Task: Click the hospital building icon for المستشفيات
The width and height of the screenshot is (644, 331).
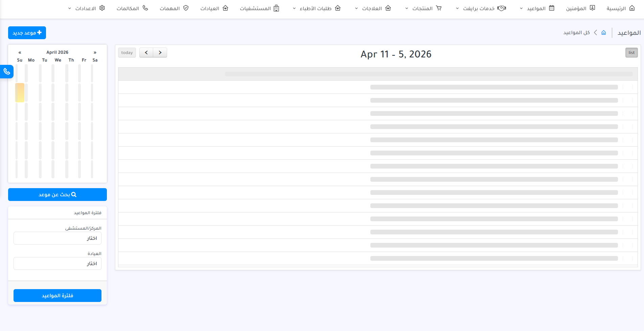Action: (x=276, y=8)
